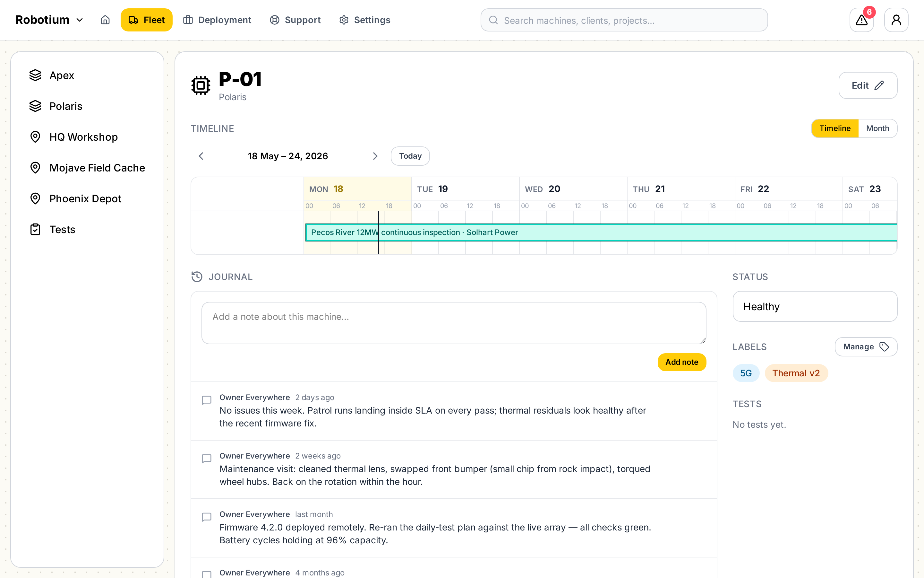Switch to Timeline view
Screen dimensions: 924x578
click(835, 128)
